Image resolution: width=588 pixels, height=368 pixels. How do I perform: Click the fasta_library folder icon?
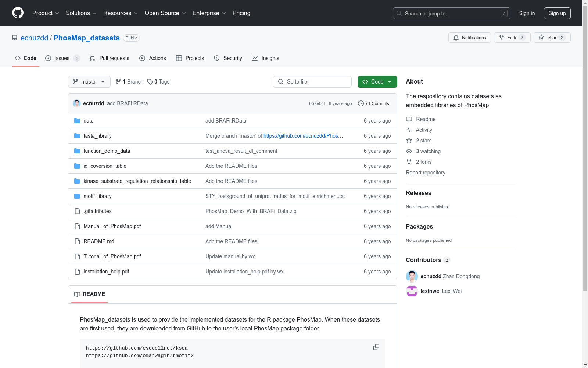[x=77, y=136]
